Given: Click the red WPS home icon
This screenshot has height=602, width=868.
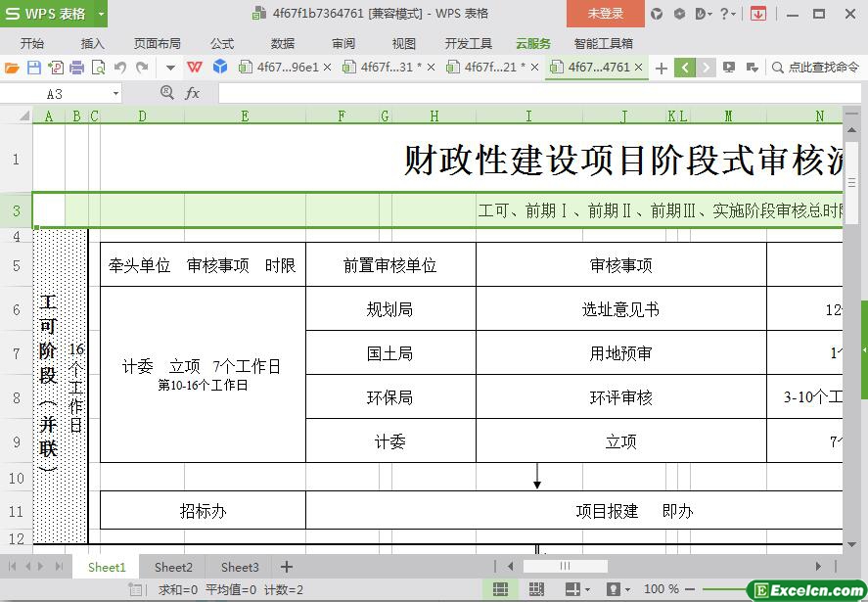Looking at the screenshot, I should [x=195, y=68].
